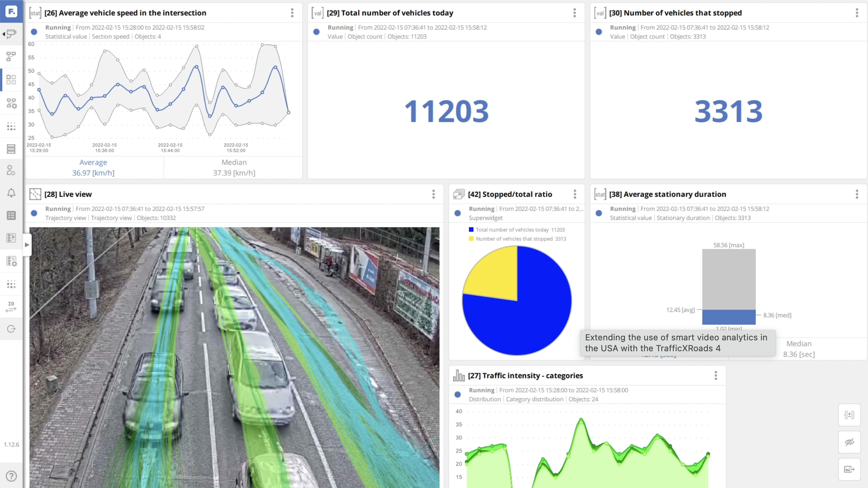The width and height of the screenshot is (868, 488).
Task: Click the stat icon of widget 26
Action: pos(35,13)
